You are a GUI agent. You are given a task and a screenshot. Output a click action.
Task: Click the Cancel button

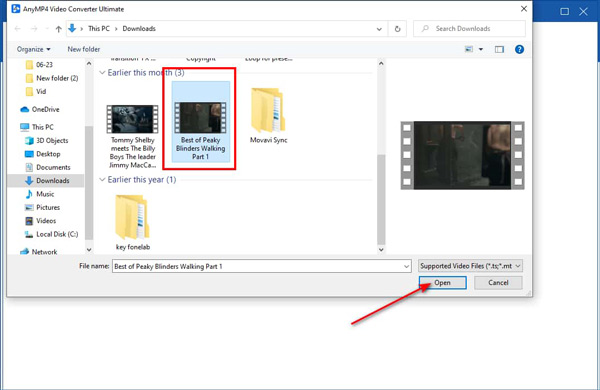(x=498, y=283)
